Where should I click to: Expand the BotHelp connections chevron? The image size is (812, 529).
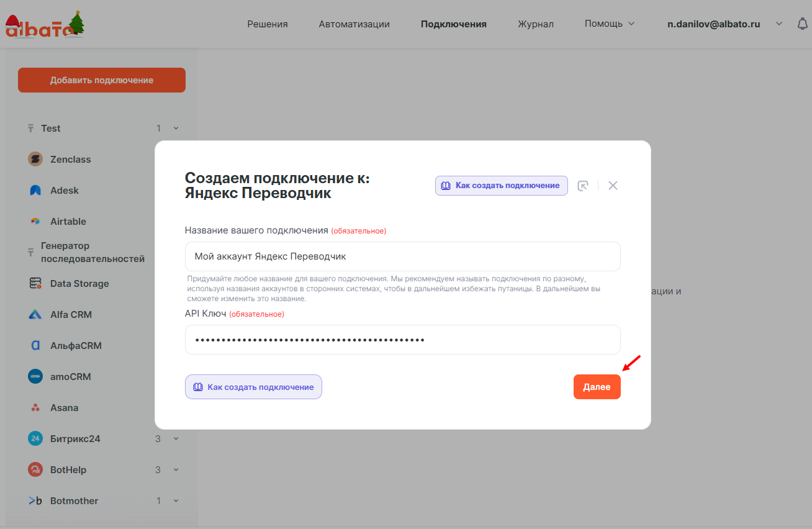click(176, 470)
